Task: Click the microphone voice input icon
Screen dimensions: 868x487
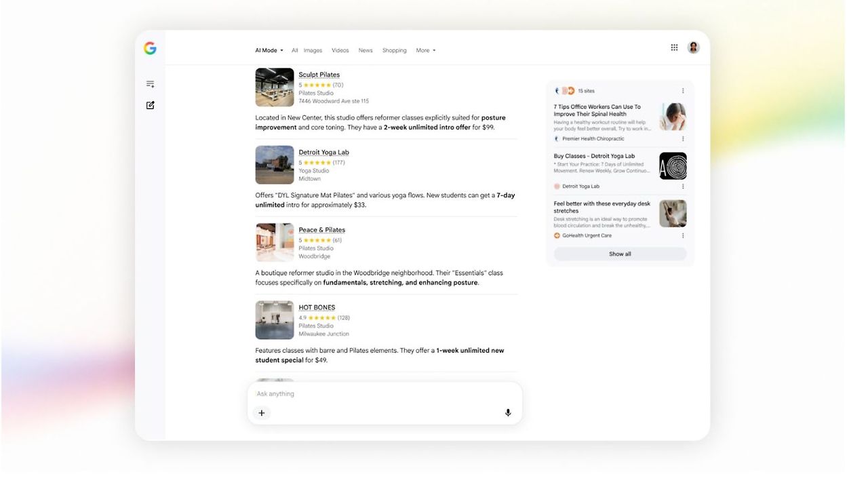Action: [508, 412]
